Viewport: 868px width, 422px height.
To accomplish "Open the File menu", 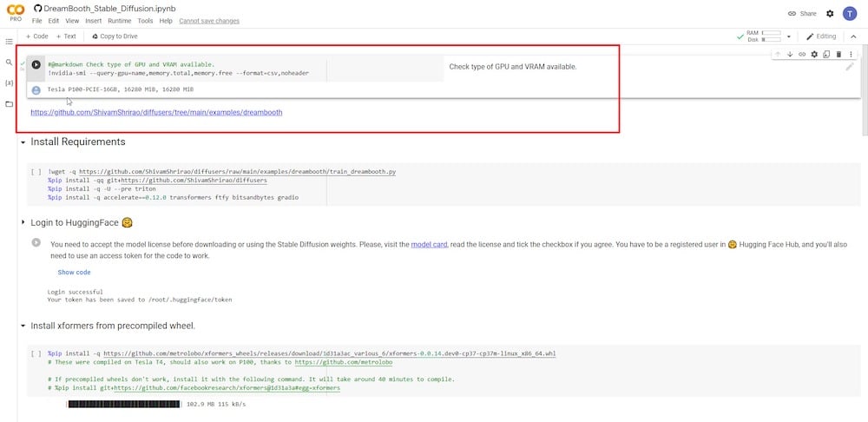I will click(x=37, y=21).
